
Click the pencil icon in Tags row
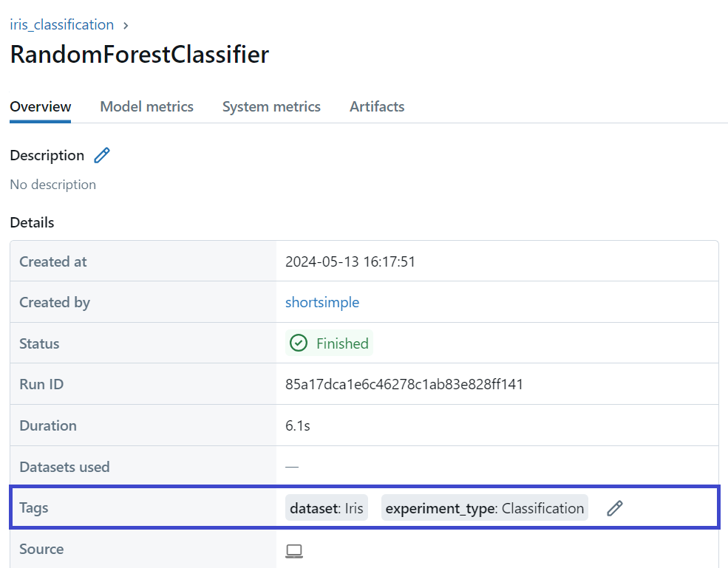(614, 508)
